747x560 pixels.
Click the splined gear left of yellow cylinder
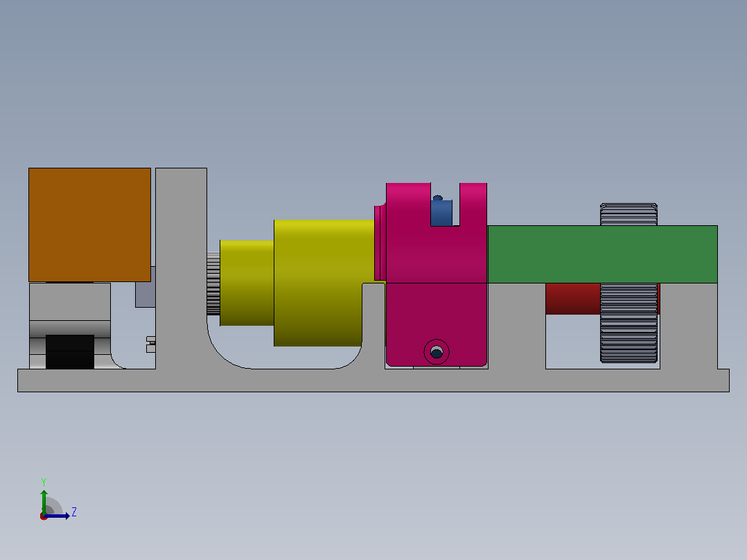(x=213, y=283)
